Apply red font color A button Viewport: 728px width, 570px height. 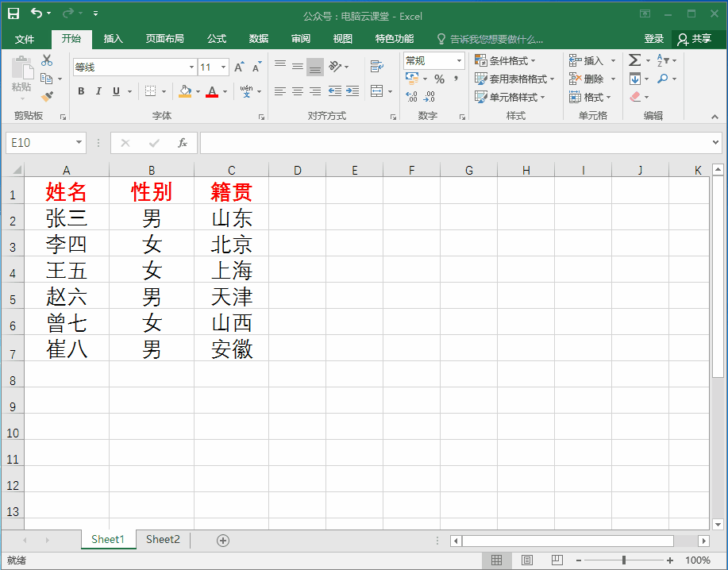212,91
